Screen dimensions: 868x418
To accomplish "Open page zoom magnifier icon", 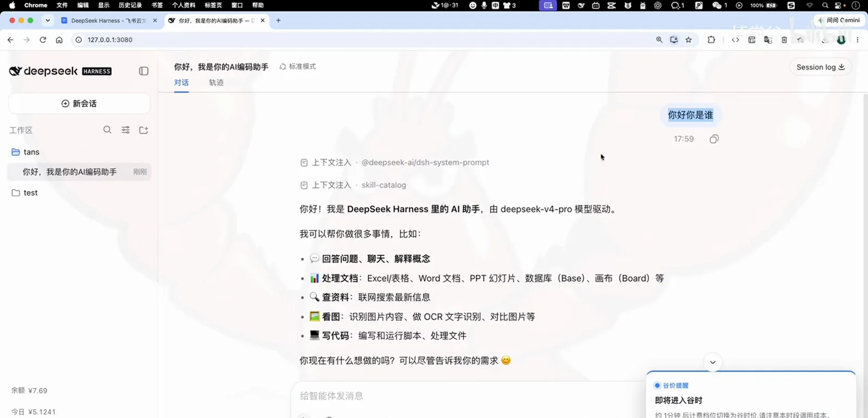I will [659, 40].
